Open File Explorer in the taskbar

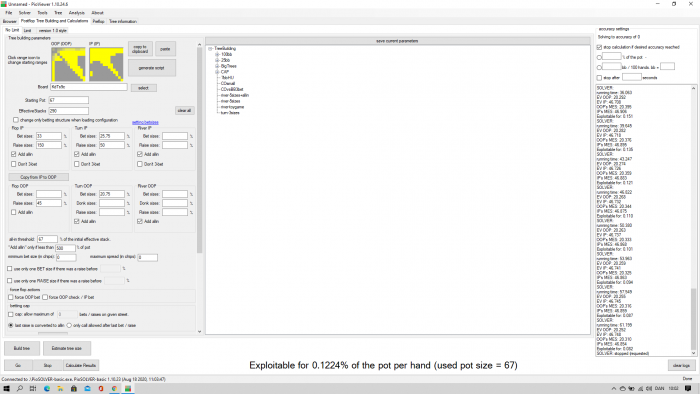point(60,389)
